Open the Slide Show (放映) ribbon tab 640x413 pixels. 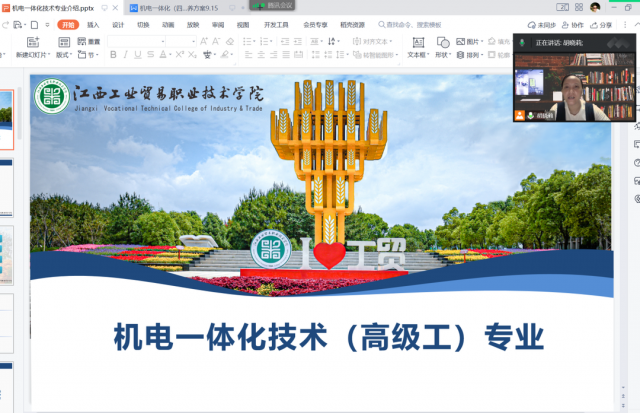pos(193,24)
